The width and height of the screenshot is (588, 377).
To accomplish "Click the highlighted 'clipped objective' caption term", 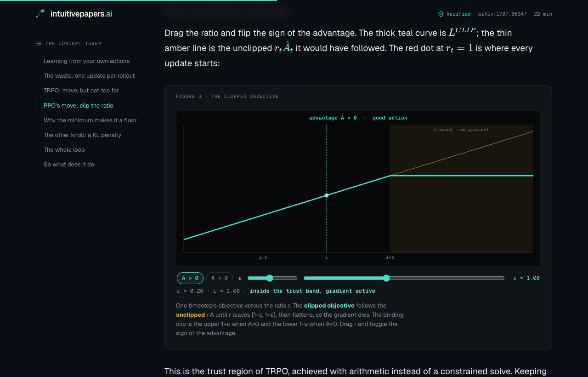I will point(329,306).
